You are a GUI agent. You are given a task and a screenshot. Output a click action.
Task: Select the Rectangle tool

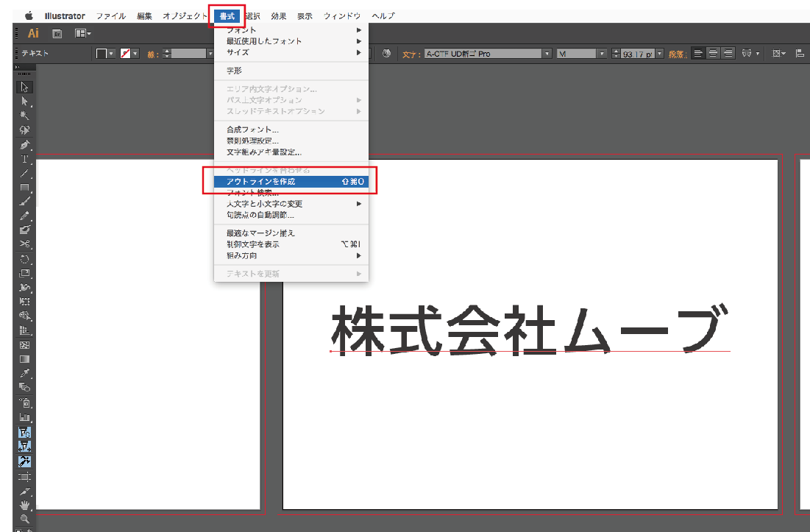click(24, 188)
